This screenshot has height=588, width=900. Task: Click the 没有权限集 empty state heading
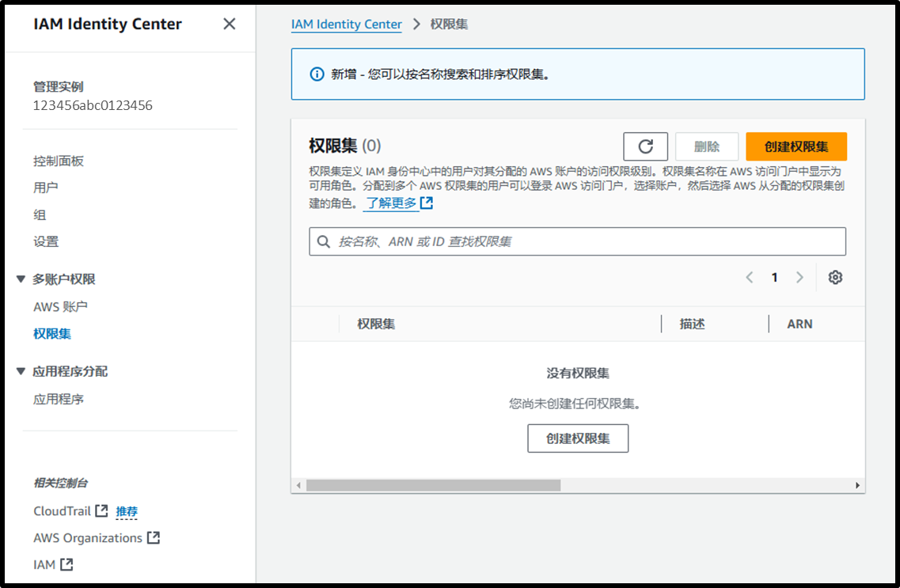click(578, 374)
